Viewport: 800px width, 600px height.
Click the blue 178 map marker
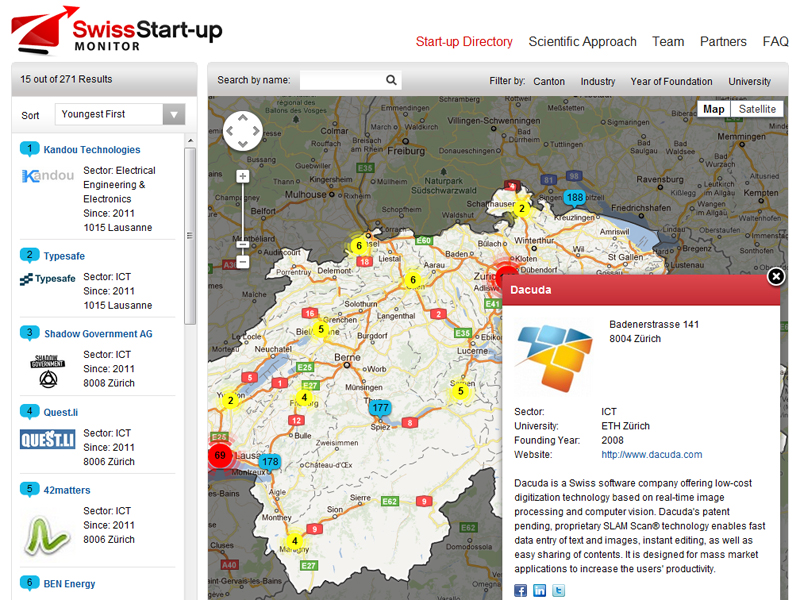pyautogui.click(x=270, y=462)
